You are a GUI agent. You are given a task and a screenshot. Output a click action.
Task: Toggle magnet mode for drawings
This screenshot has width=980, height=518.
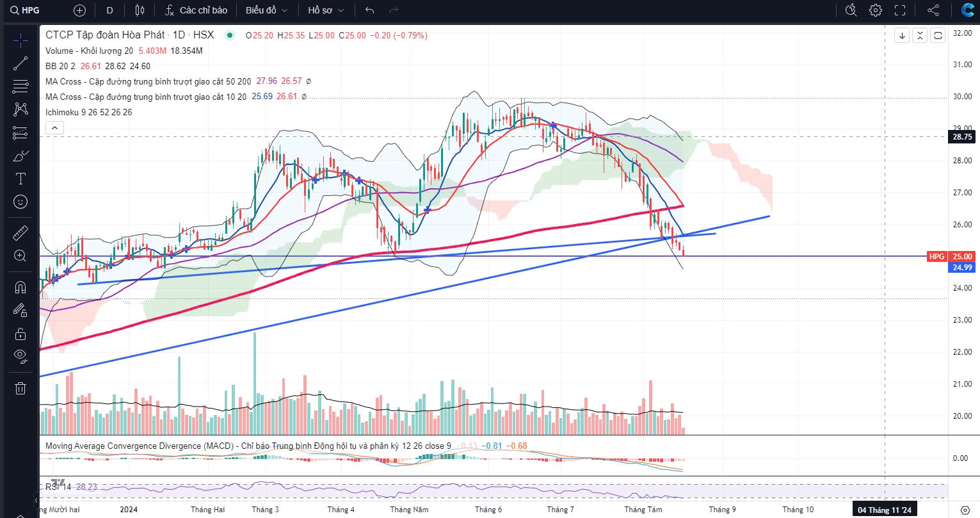click(x=20, y=287)
